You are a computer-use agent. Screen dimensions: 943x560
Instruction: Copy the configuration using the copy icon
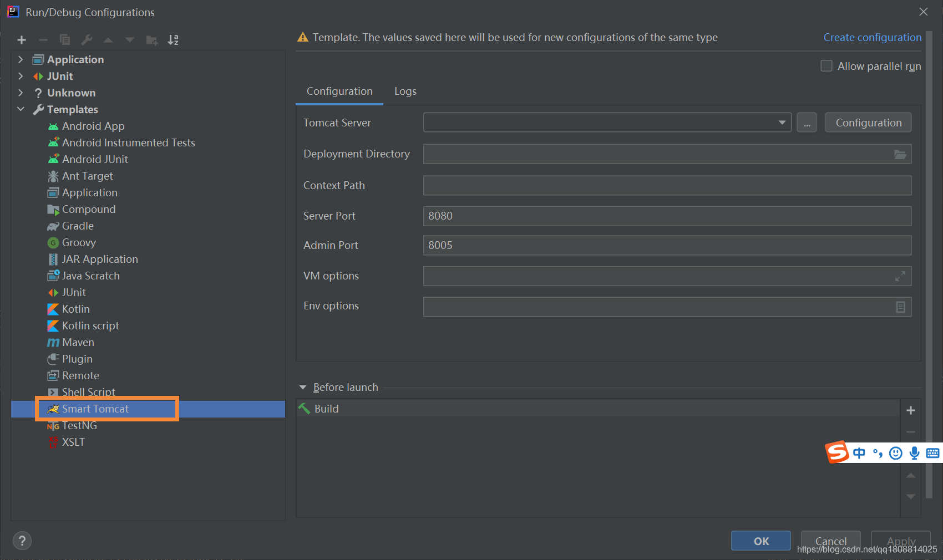coord(65,40)
